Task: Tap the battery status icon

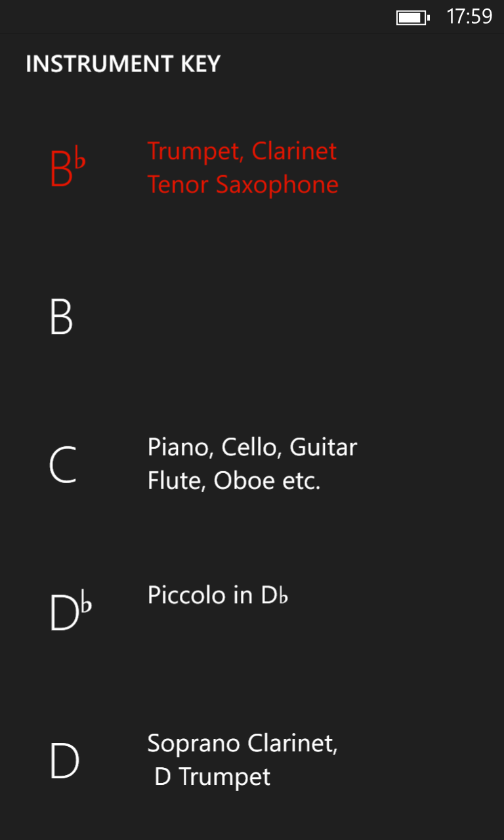Action: click(x=413, y=18)
